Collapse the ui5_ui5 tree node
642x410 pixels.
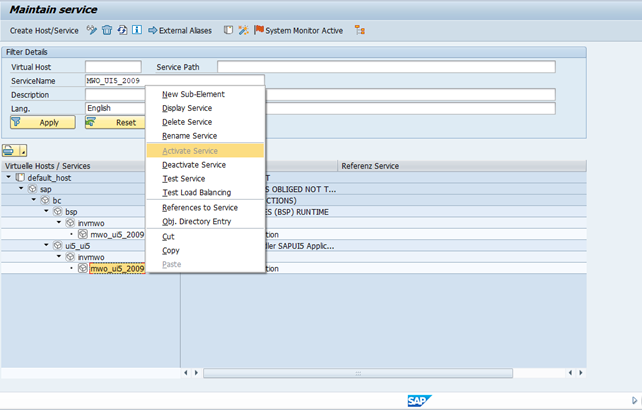46,246
